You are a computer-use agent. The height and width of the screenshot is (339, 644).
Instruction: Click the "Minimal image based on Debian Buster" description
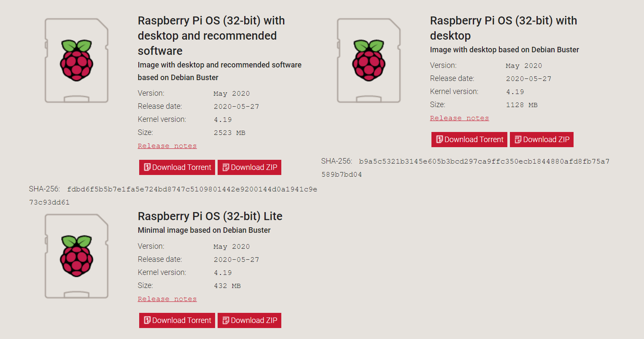204,230
